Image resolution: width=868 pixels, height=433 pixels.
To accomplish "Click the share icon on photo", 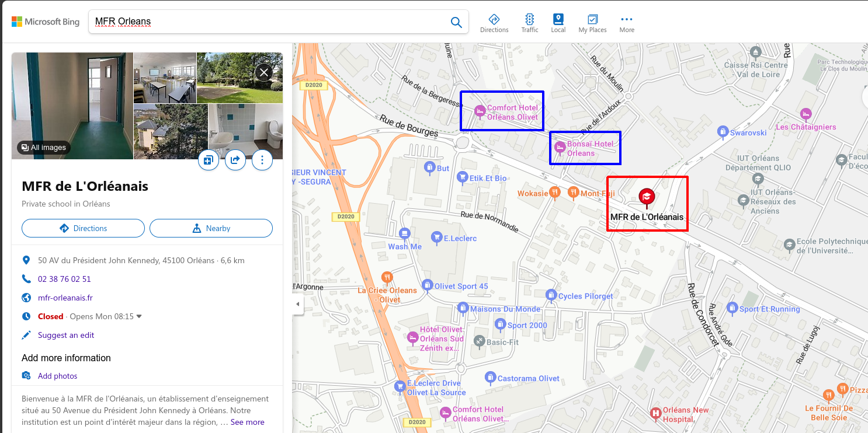I will (x=235, y=160).
